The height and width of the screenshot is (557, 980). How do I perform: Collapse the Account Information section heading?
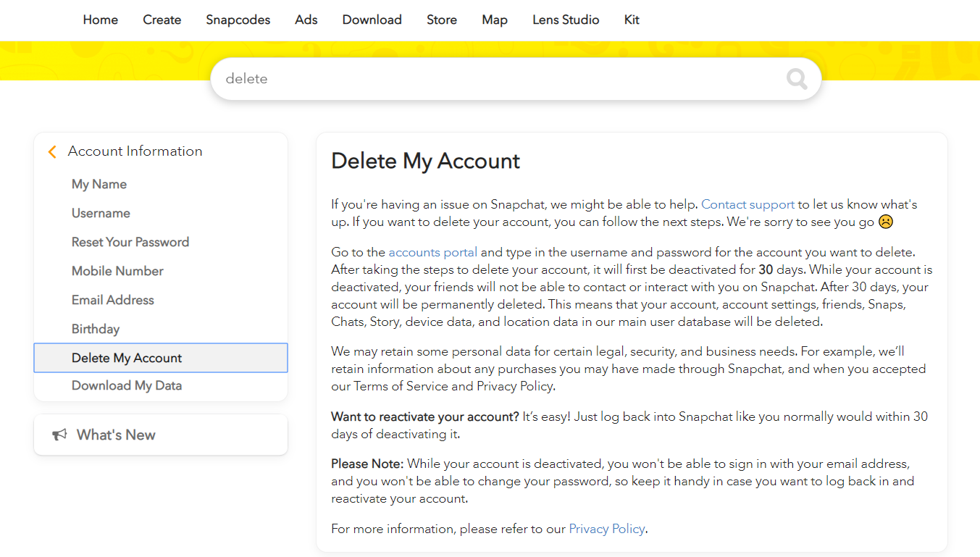point(135,151)
